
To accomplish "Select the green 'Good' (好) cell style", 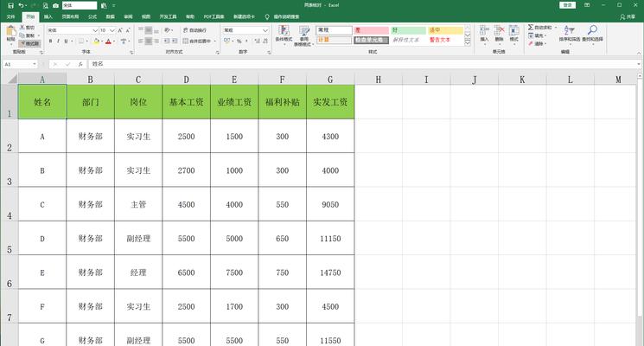I will click(408, 30).
